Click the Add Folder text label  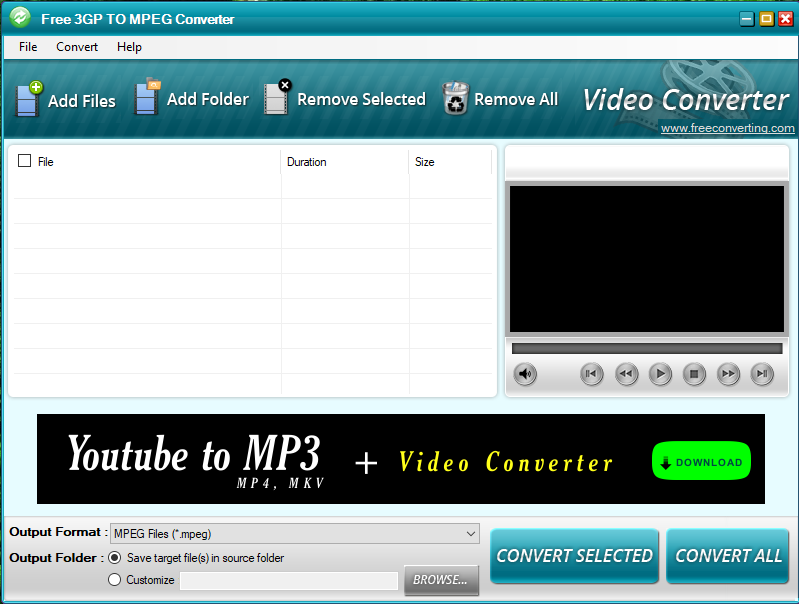coord(208,99)
